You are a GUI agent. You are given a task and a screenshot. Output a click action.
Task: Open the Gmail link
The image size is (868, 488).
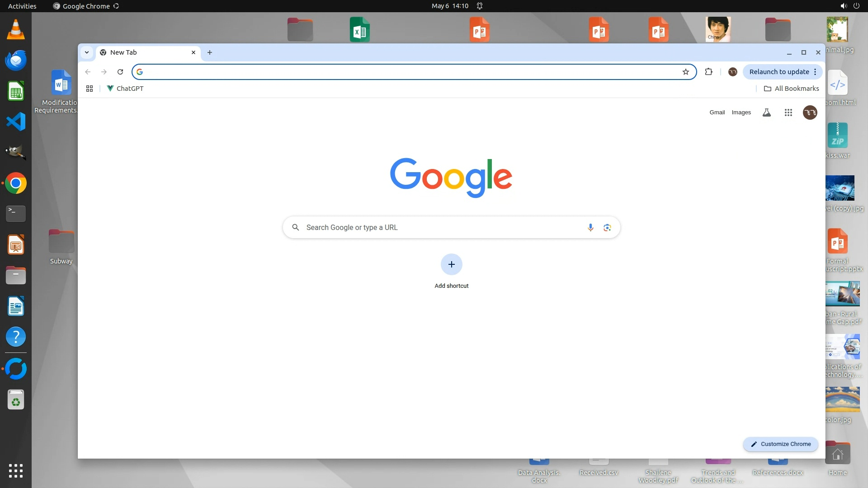coord(717,113)
